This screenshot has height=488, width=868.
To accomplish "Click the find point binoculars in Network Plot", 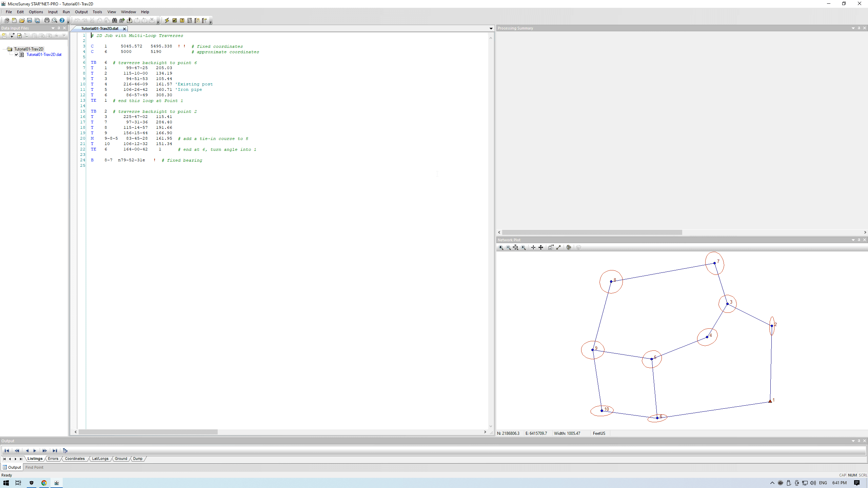I will click(551, 248).
